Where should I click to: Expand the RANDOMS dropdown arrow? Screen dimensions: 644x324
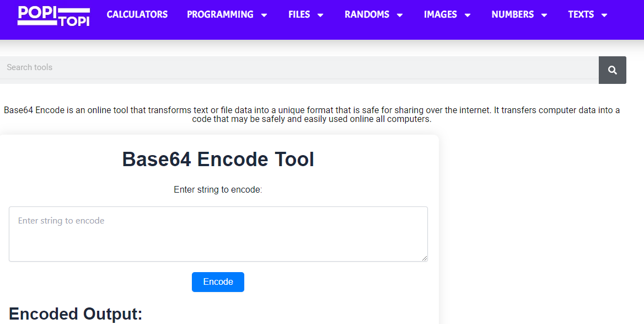(x=399, y=15)
